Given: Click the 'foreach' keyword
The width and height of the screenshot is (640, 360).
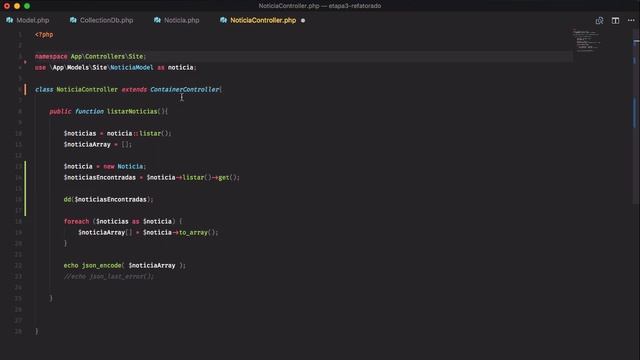Looking at the screenshot, I should [x=76, y=222].
